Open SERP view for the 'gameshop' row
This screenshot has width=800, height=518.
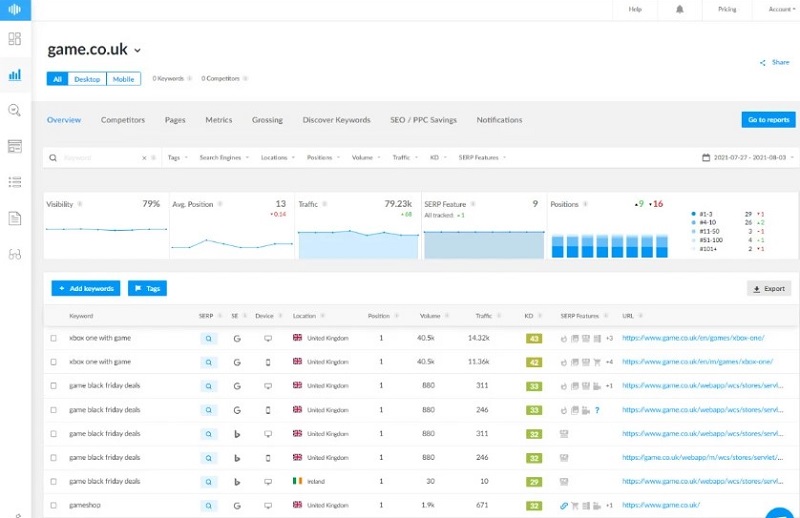point(209,506)
